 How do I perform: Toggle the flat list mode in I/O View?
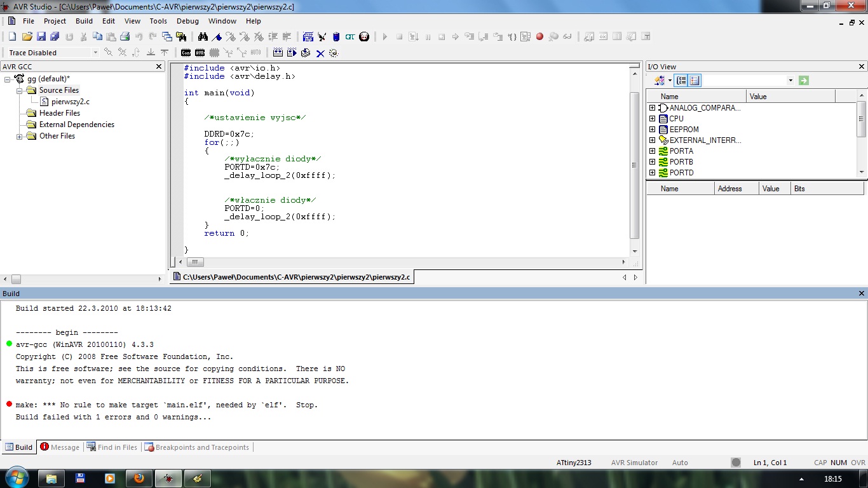[x=695, y=80]
